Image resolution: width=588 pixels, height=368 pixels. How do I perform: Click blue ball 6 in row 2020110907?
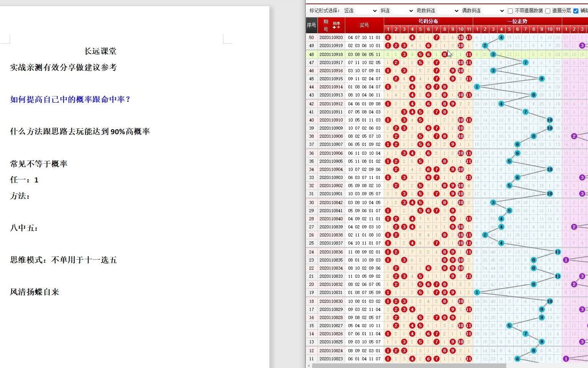point(517,144)
